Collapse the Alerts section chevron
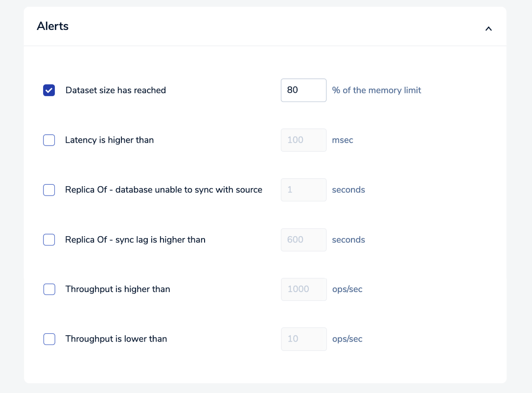The height and width of the screenshot is (393, 532). click(488, 29)
